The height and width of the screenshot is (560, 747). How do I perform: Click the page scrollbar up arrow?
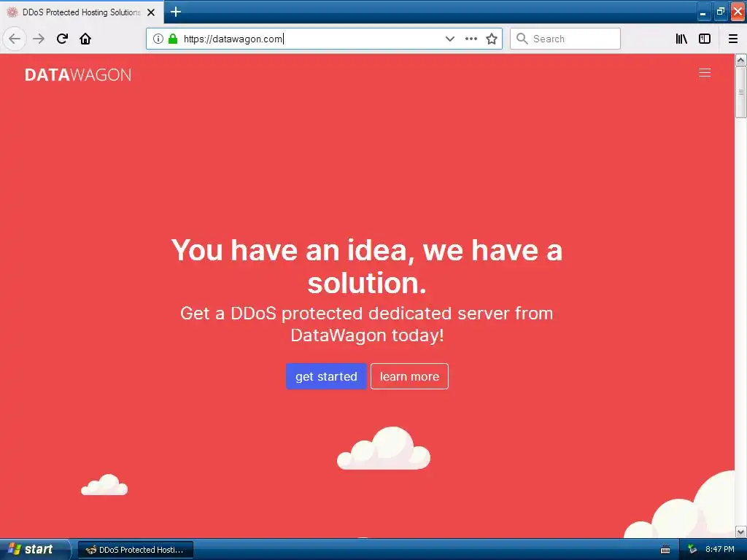coord(741,60)
